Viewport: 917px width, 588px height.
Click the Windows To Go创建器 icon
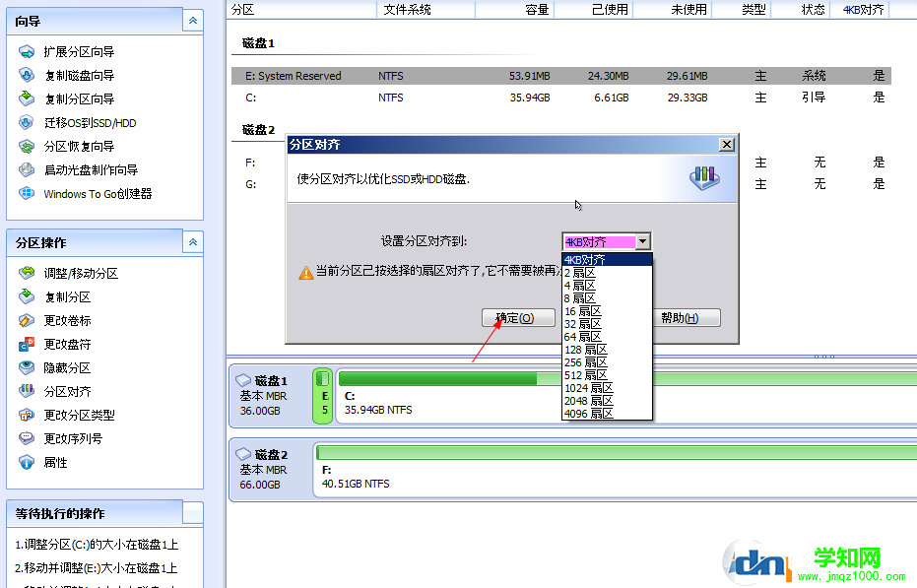coord(27,193)
